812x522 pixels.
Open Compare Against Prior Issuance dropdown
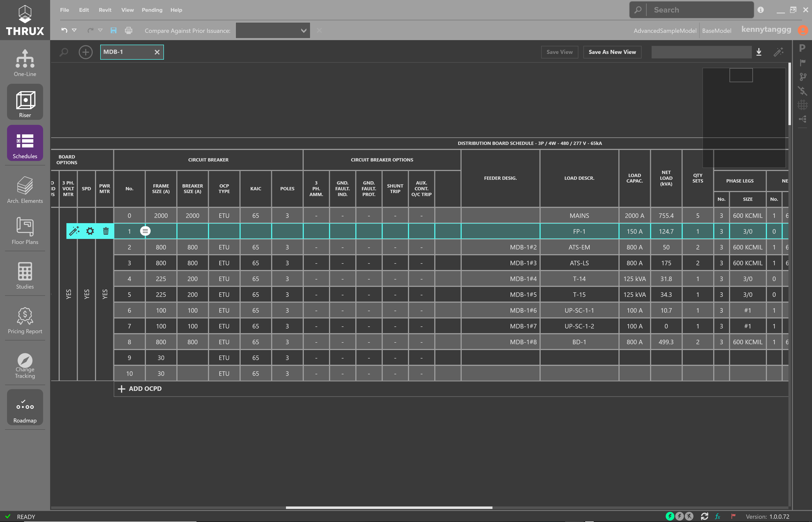pos(273,31)
